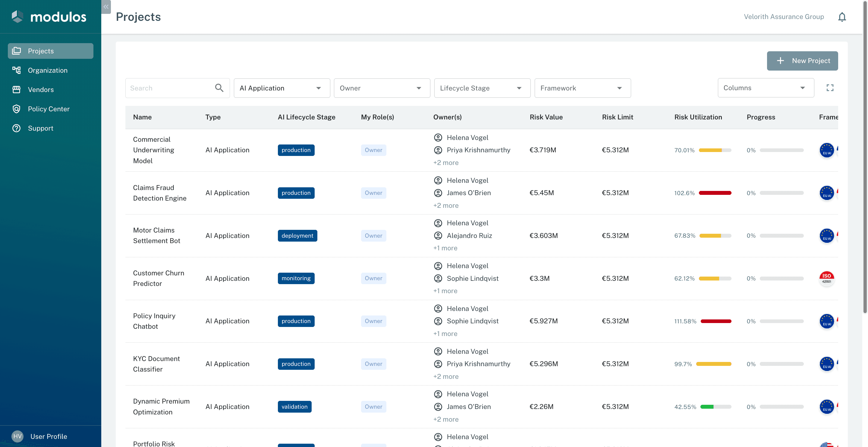Click the Vendors storefront icon

pyautogui.click(x=17, y=89)
